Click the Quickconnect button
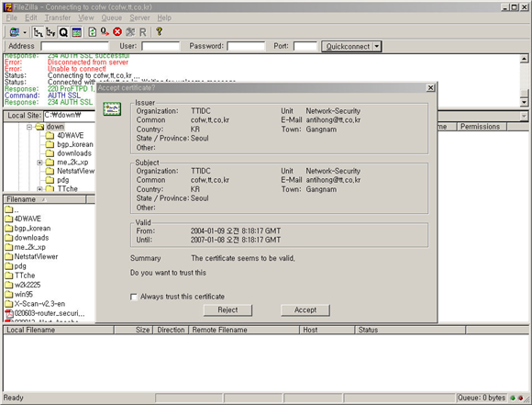This screenshot has width=532, height=405. click(x=348, y=46)
